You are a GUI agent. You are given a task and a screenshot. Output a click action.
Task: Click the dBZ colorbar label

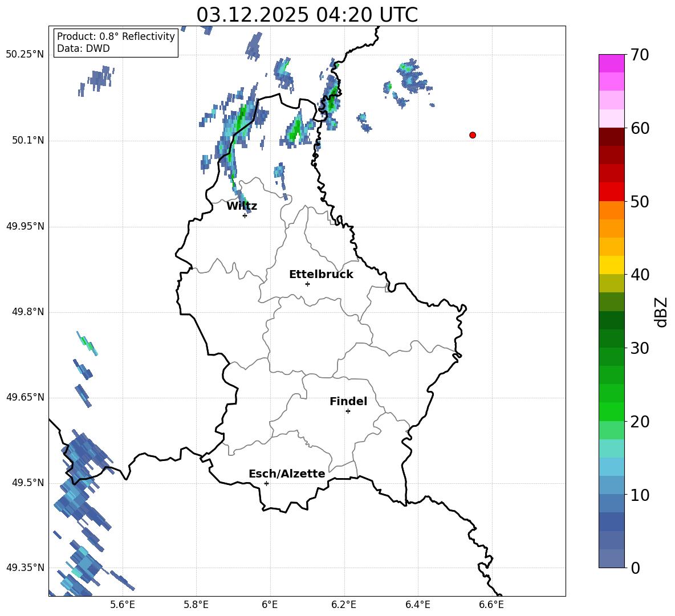click(661, 312)
